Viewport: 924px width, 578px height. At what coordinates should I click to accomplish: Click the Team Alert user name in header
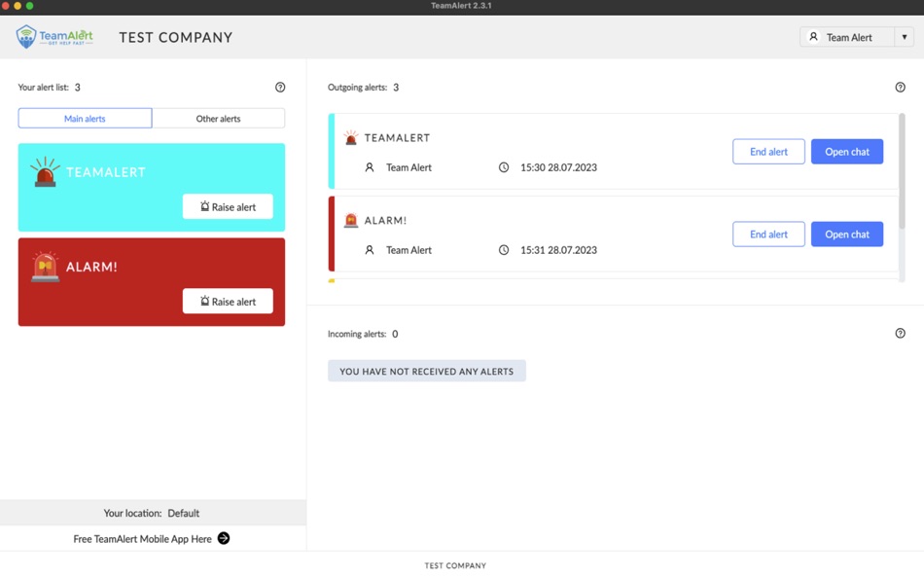click(849, 37)
